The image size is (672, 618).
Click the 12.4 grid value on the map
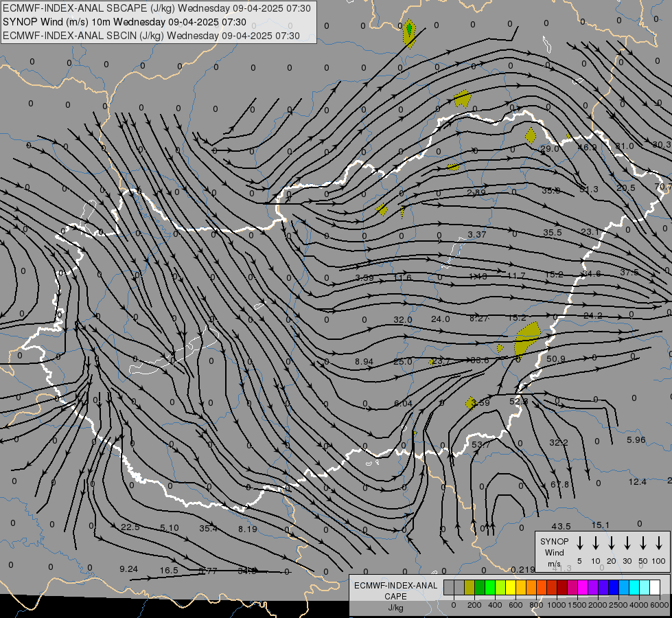point(637,482)
